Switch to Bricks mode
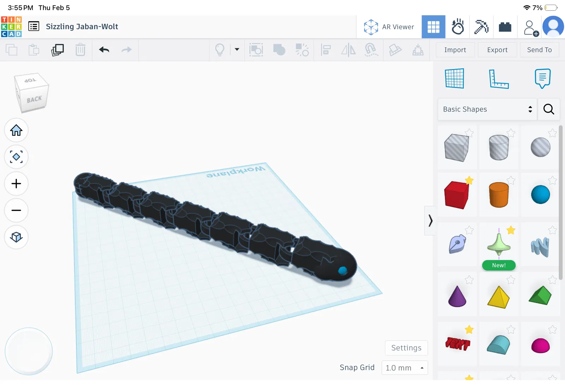 point(505,27)
